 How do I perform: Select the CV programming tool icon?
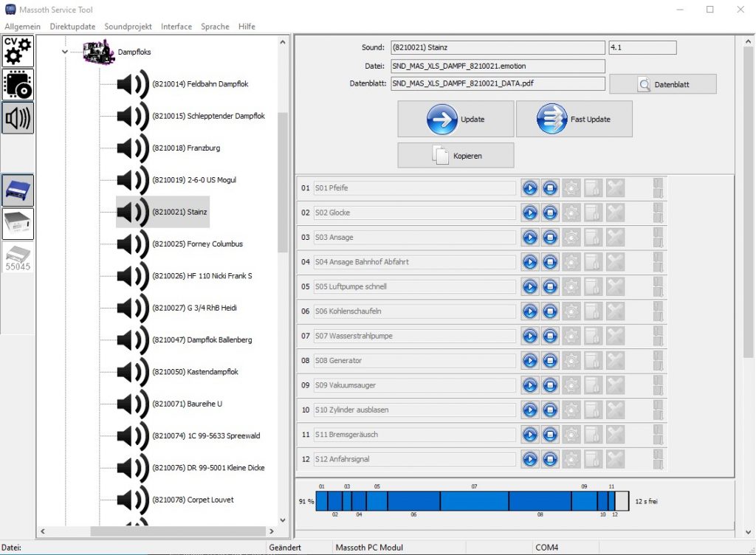[17, 50]
